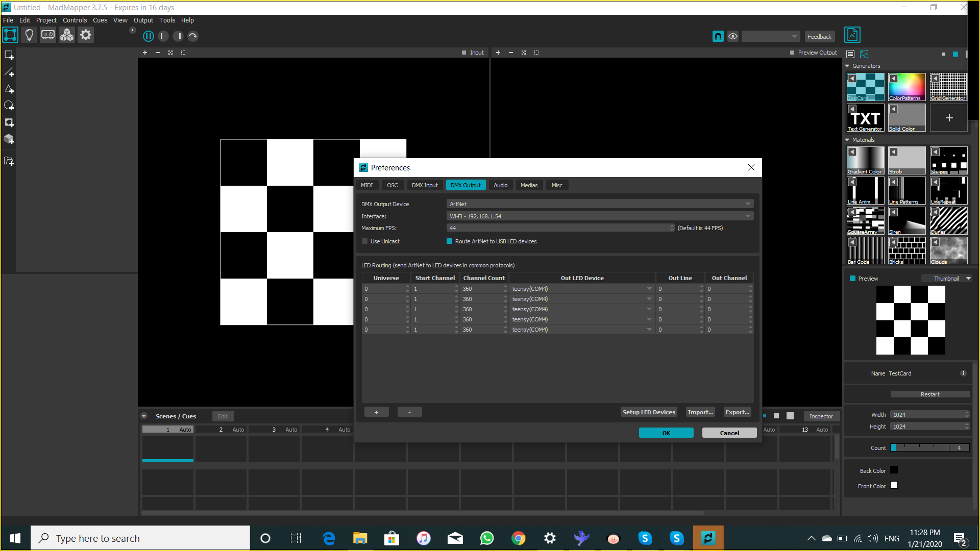
Task: Click the Export button
Action: pyautogui.click(x=737, y=412)
